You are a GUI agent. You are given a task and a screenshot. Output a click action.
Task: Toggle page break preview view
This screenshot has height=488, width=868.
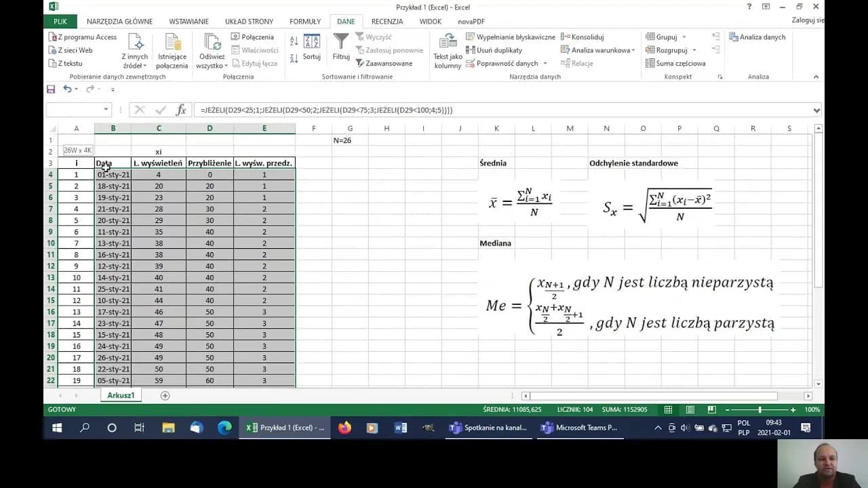(x=711, y=410)
